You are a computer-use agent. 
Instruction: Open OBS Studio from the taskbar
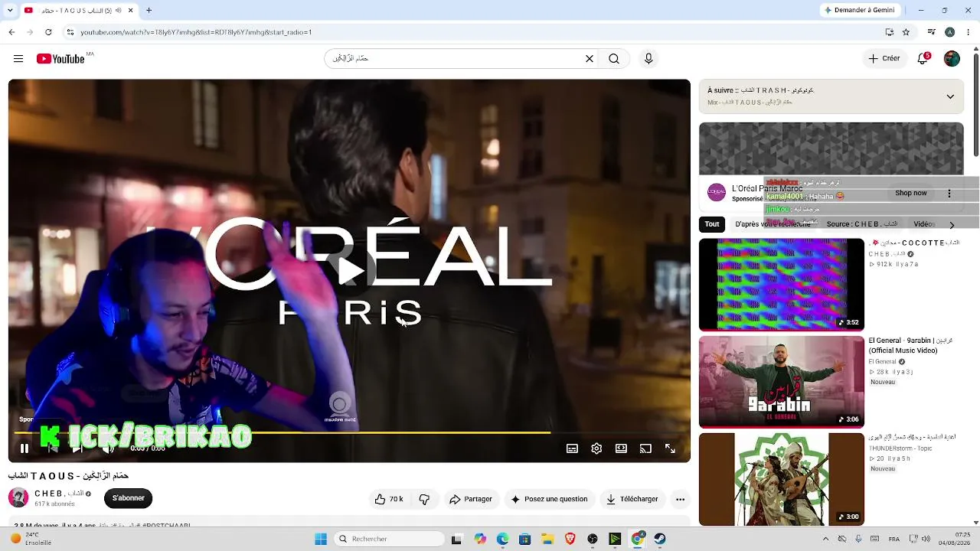click(x=593, y=539)
